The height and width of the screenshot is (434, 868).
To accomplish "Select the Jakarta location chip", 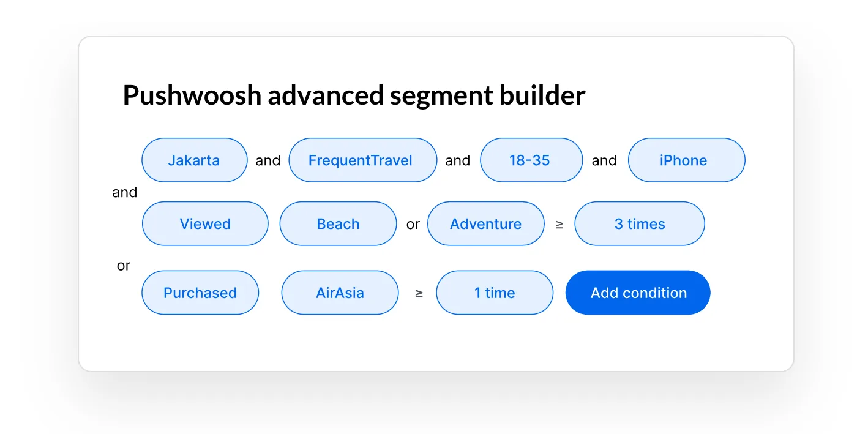I will click(194, 160).
